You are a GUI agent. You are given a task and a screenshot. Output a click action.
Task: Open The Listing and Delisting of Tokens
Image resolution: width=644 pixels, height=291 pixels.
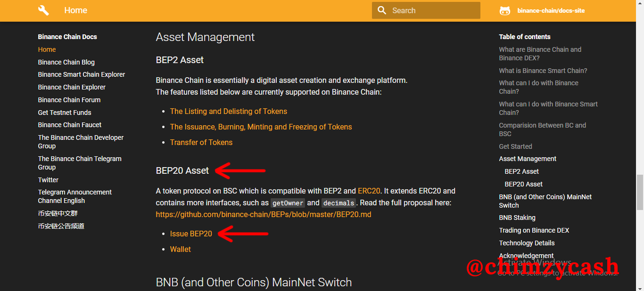point(229,112)
